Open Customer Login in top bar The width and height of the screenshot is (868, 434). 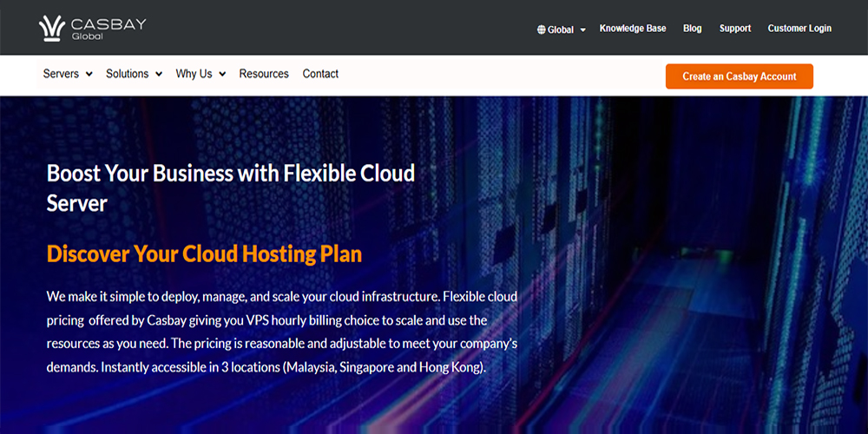(x=799, y=29)
